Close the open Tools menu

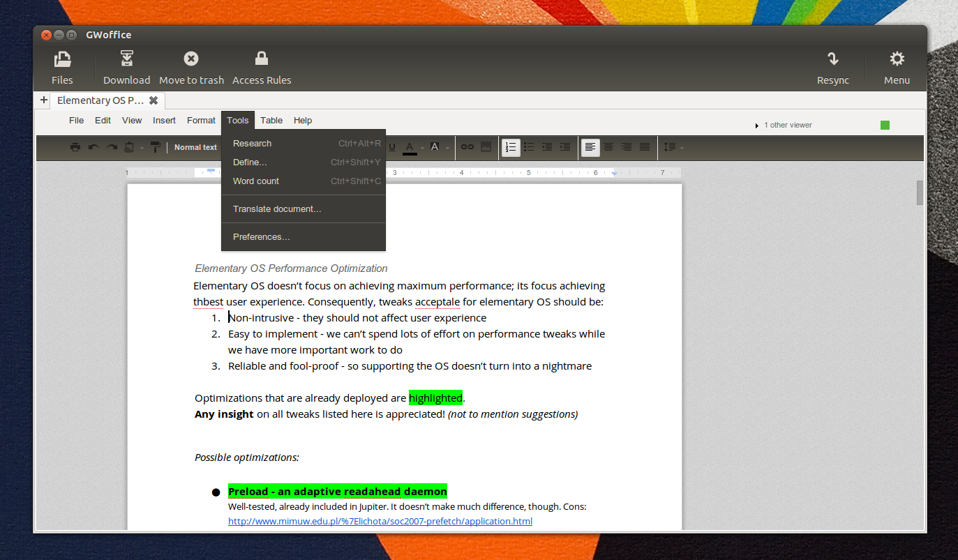coord(238,120)
